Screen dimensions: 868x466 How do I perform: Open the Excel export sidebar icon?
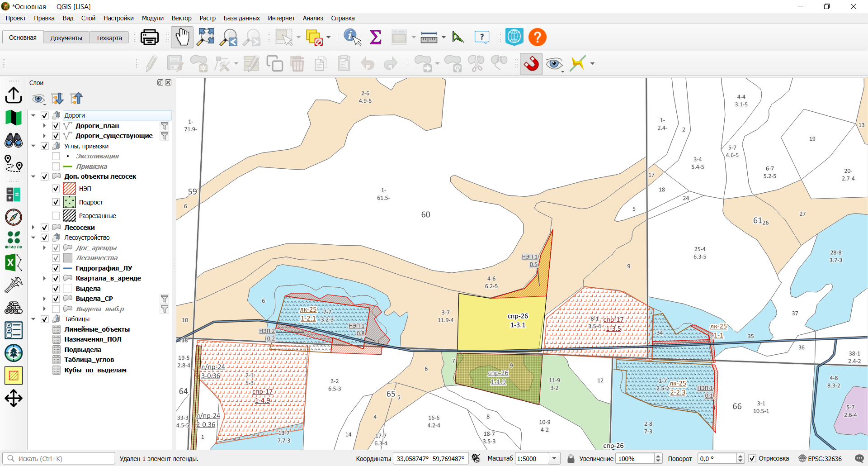[14, 262]
